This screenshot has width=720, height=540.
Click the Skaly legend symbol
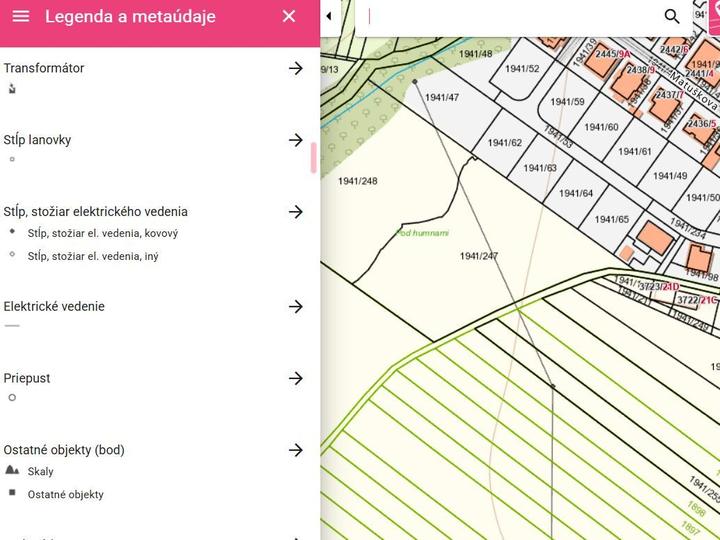(x=12, y=470)
